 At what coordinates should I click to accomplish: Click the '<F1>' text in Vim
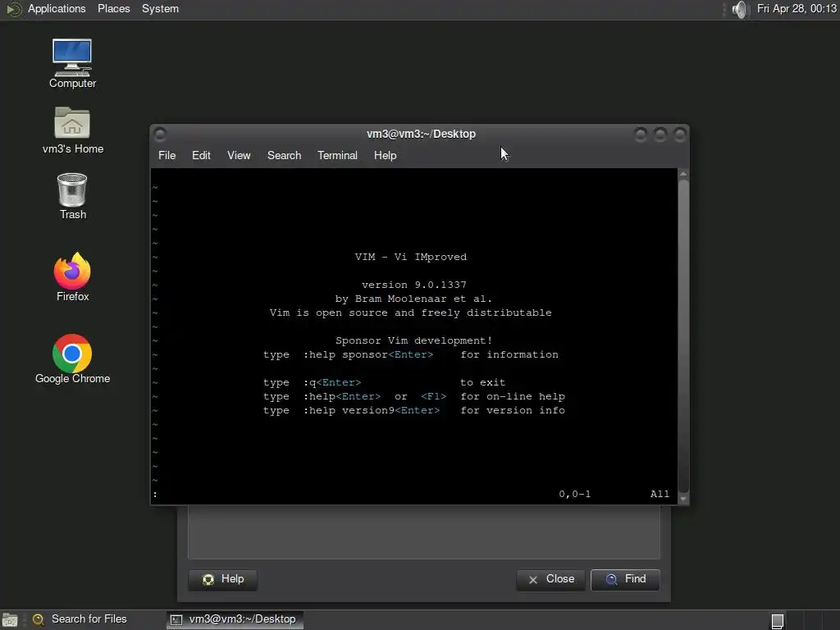coord(433,396)
